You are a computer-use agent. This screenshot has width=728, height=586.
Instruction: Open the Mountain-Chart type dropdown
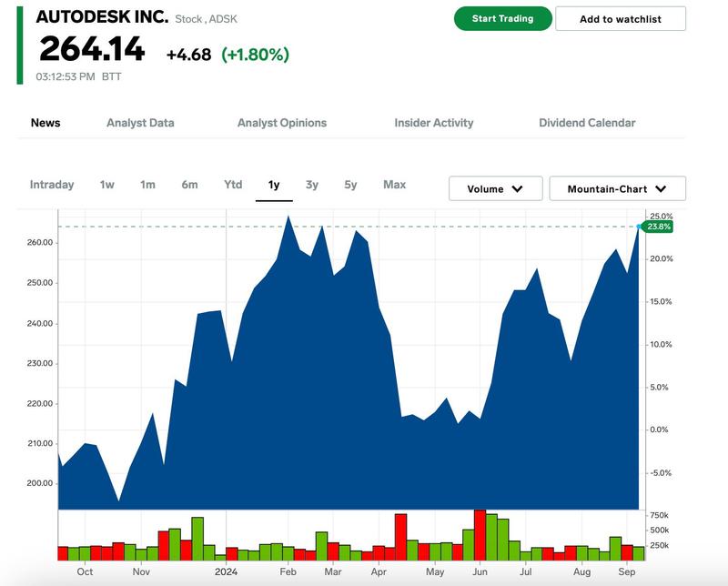[618, 188]
